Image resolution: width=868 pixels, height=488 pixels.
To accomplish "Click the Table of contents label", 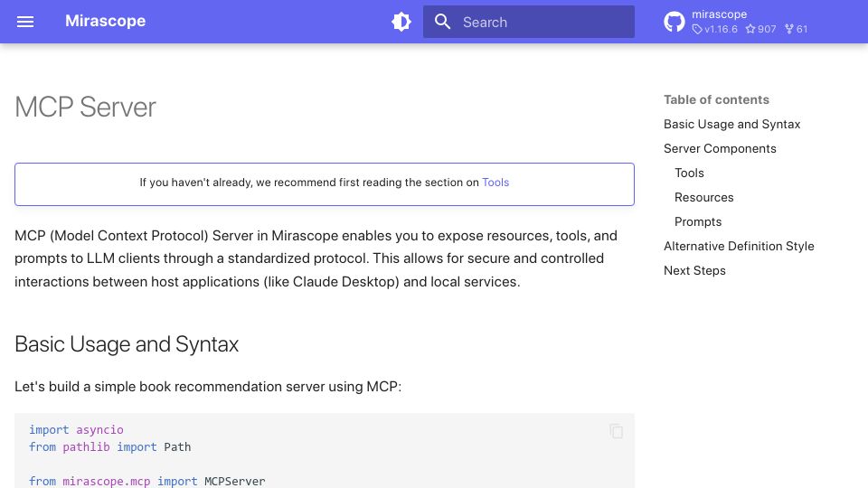I will (x=716, y=99).
